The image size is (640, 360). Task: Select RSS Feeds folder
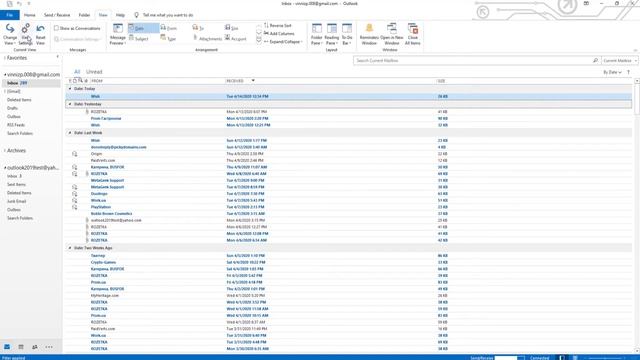click(x=16, y=125)
